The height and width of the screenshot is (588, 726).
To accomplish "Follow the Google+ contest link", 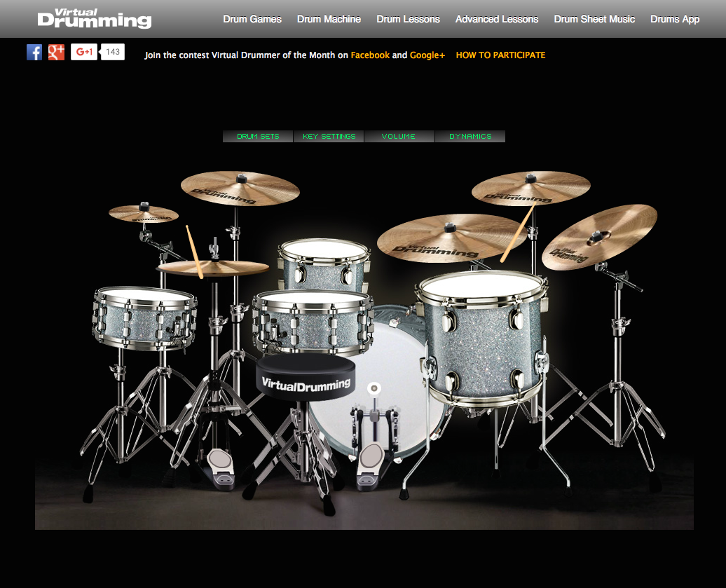I will tap(427, 55).
